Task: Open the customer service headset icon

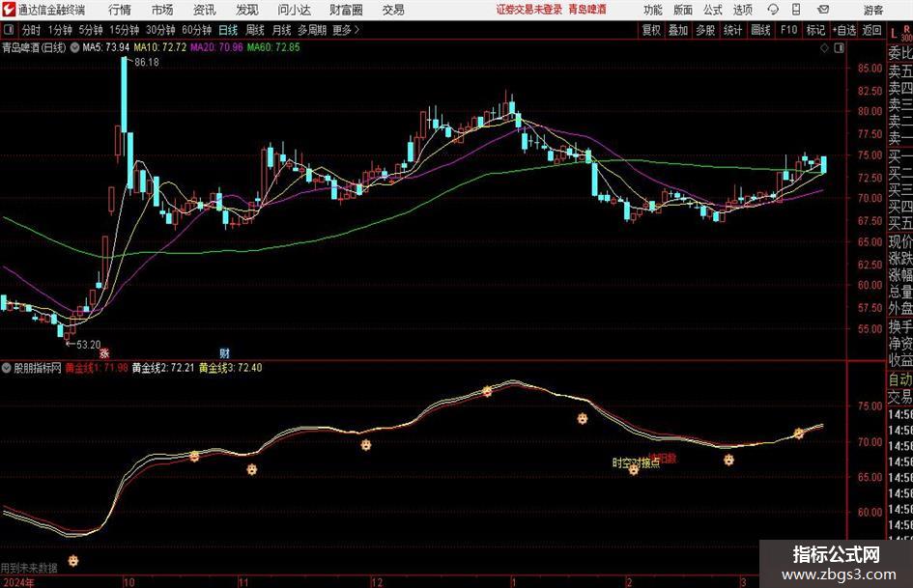Action: tap(773, 10)
